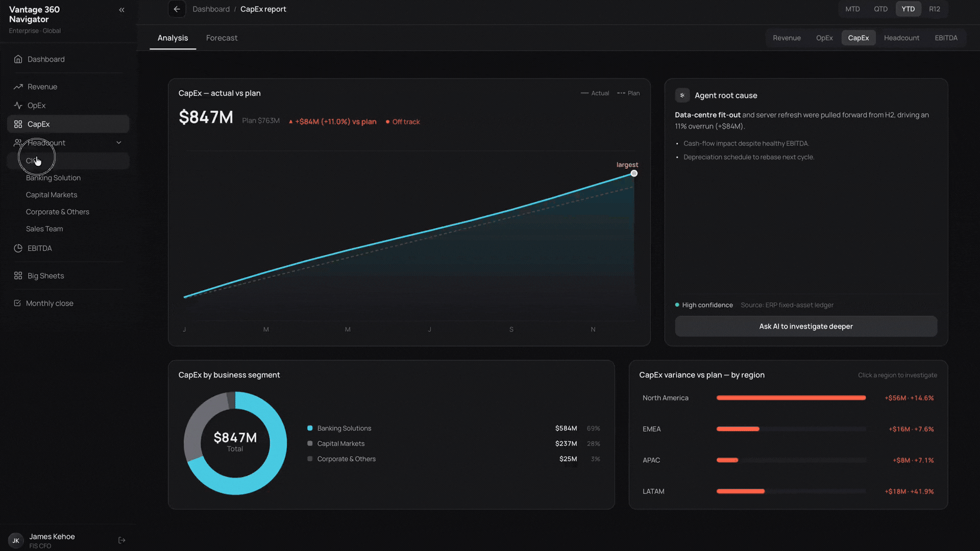The width and height of the screenshot is (980, 551).
Task: Click the JK user avatar
Action: click(16, 541)
